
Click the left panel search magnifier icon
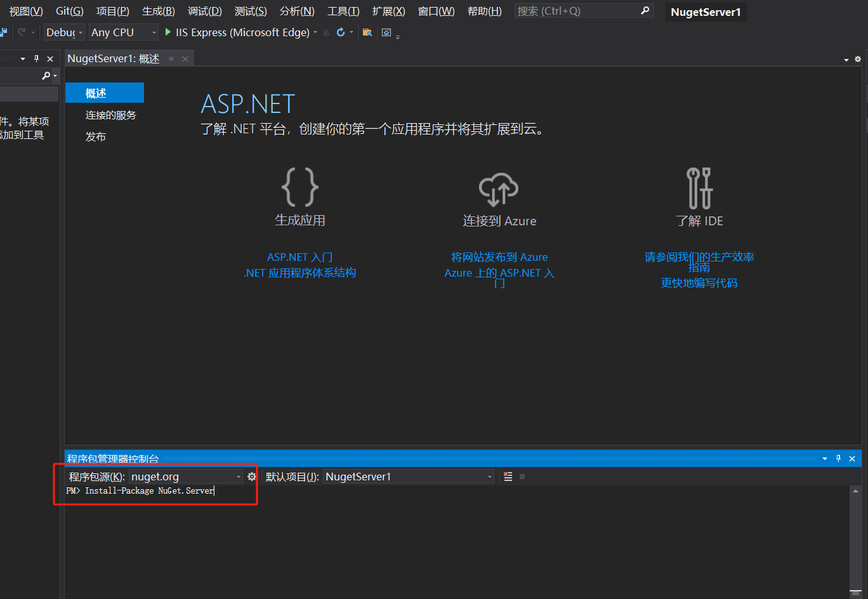point(46,76)
